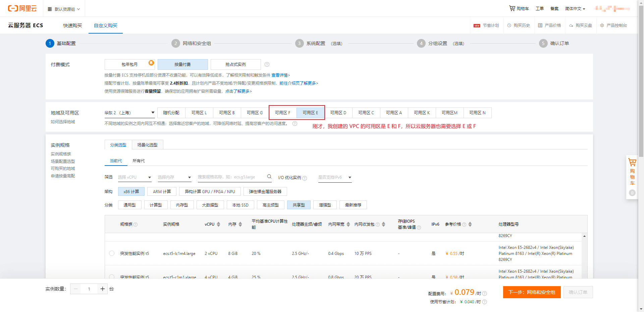Click the help icon after region description
The image size is (644, 312).
[295, 124]
